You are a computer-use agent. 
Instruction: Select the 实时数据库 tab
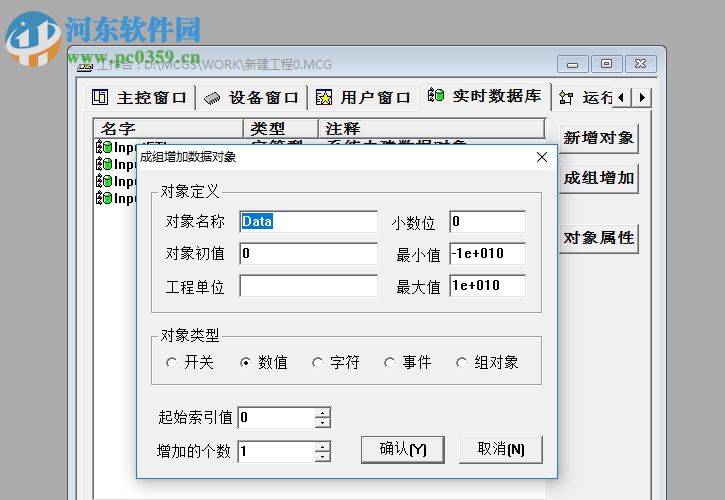coord(485,96)
